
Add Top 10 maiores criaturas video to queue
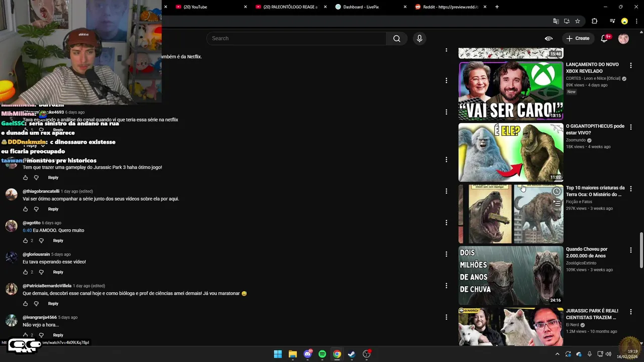tap(556, 203)
